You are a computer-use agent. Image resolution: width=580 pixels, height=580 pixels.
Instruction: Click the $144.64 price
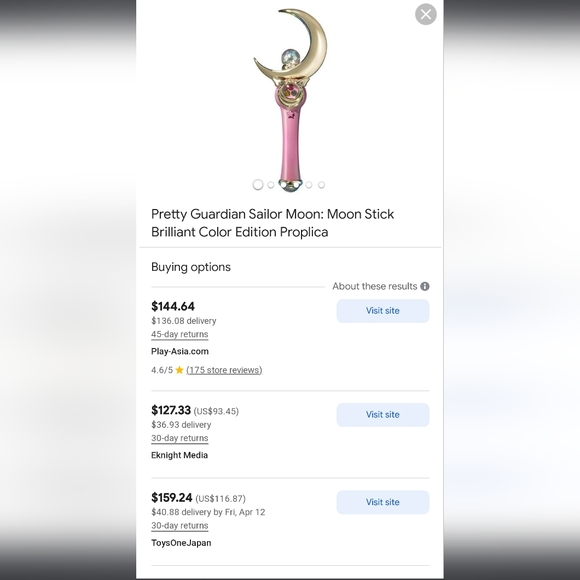click(x=173, y=307)
